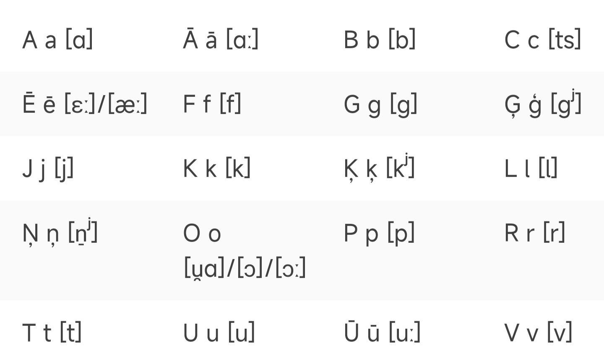Click the 'V v [v]' entry

[538, 333]
